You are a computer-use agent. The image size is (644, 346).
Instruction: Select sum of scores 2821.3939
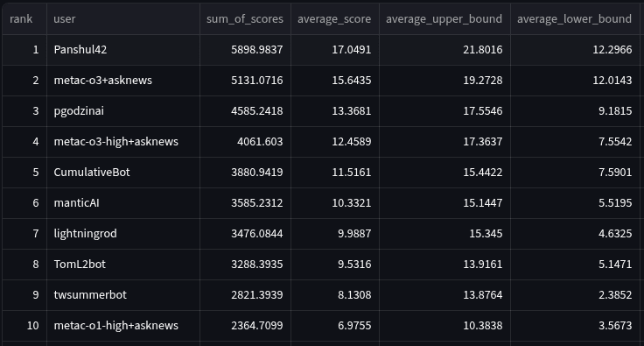coord(245,295)
